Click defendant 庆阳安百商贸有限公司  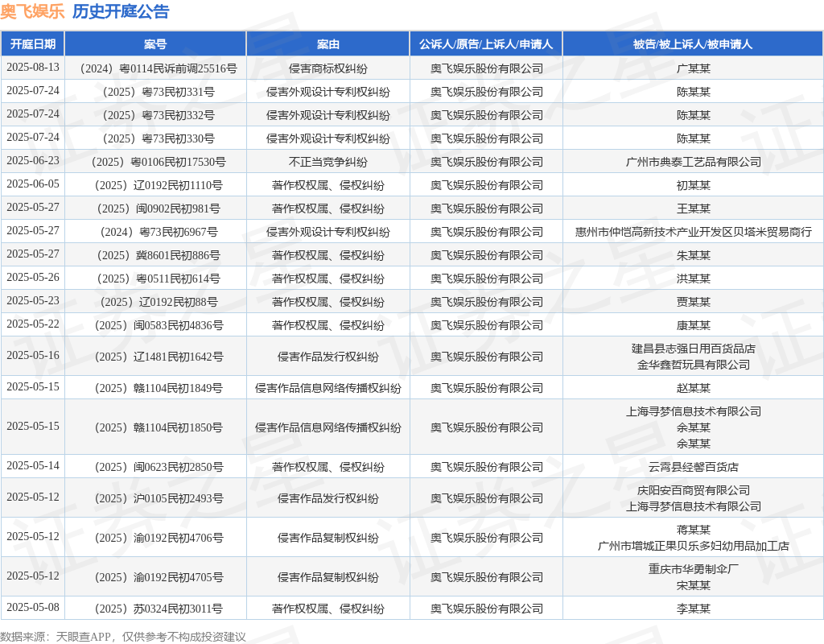pyautogui.click(x=693, y=490)
